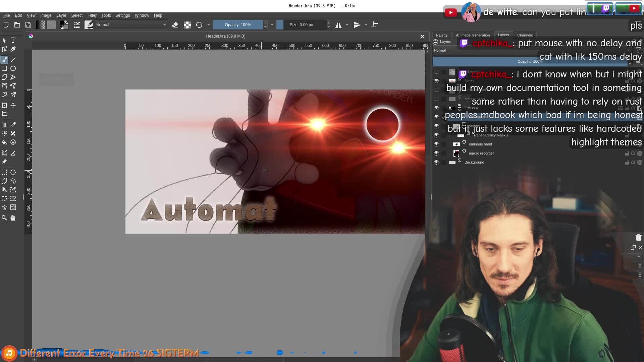Click the brush Opacity slider
Viewport: 644px width, 362px height.
point(238,25)
